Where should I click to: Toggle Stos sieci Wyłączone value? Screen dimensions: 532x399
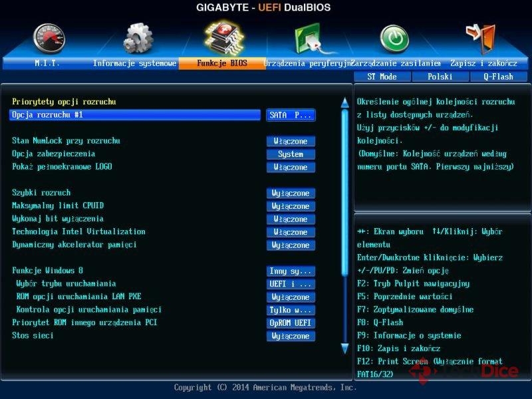tap(291, 336)
